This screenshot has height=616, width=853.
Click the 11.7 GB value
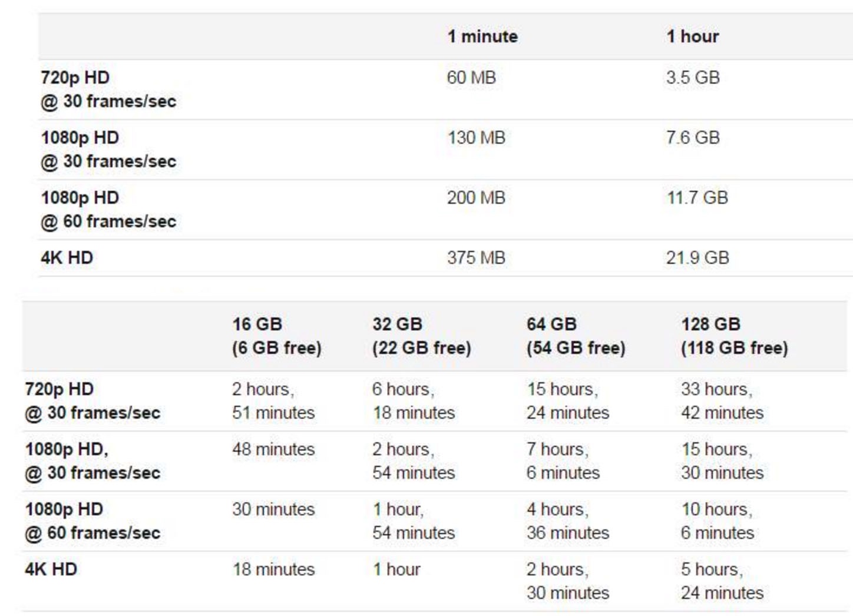(697, 198)
